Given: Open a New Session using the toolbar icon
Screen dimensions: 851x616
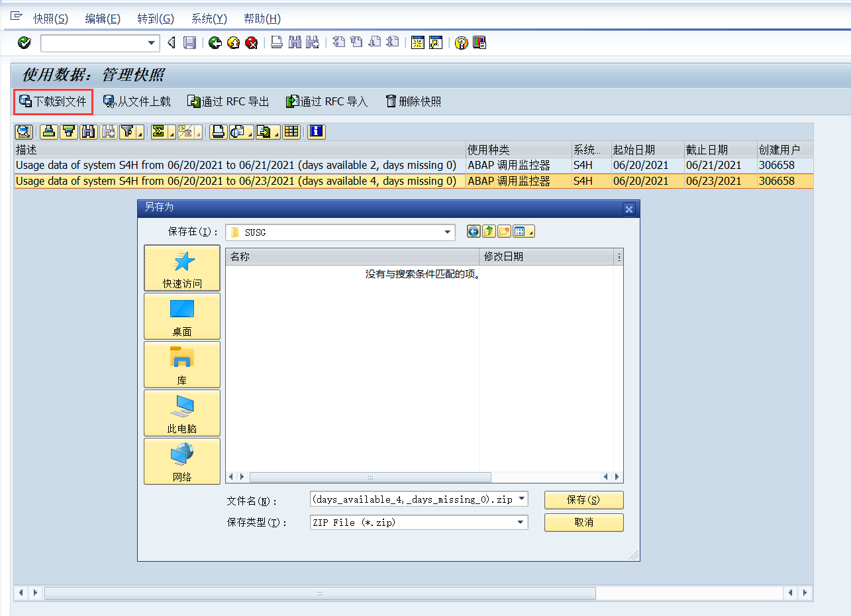Looking at the screenshot, I should tap(417, 42).
